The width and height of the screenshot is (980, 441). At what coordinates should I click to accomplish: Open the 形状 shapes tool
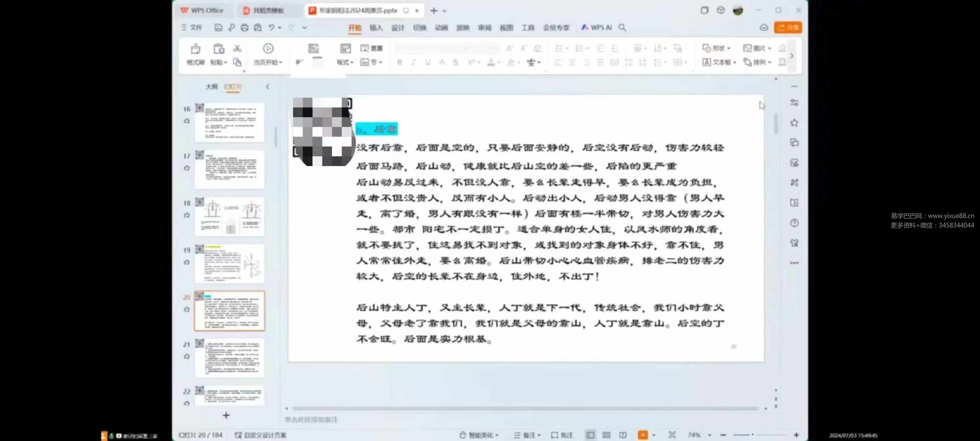click(x=717, y=48)
